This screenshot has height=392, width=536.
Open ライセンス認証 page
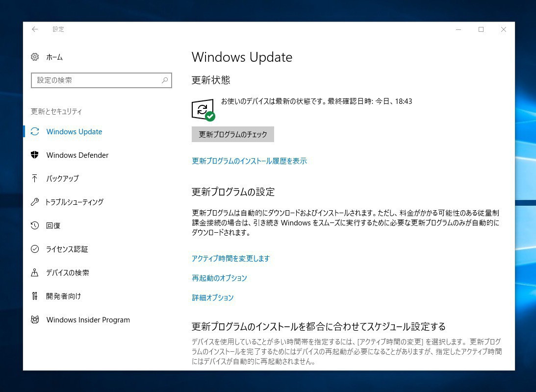coord(67,249)
